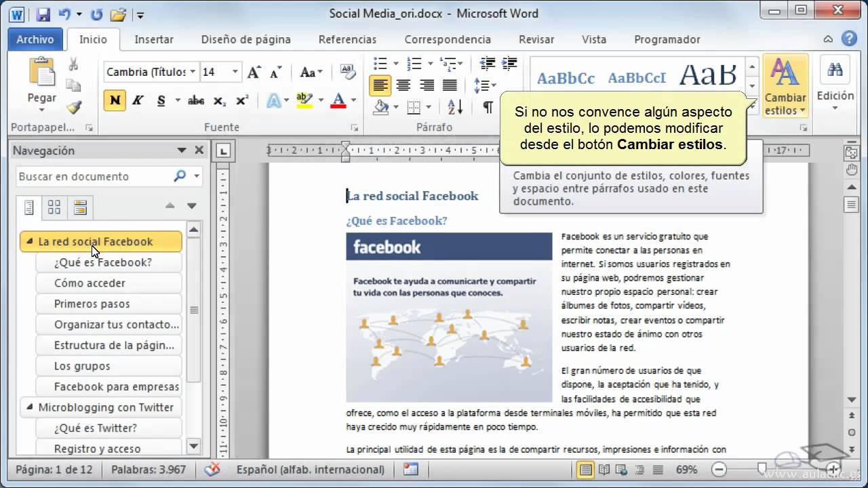Screen dimensions: 868x488
Task: Open Change Case Aa dropdown
Action: tap(311, 72)
